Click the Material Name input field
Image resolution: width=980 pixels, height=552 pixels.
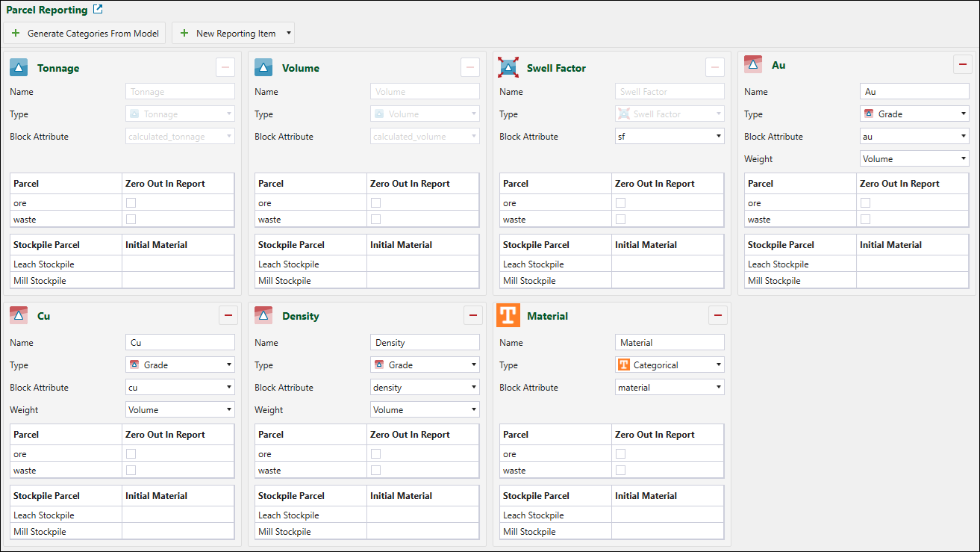click(670, 342)
